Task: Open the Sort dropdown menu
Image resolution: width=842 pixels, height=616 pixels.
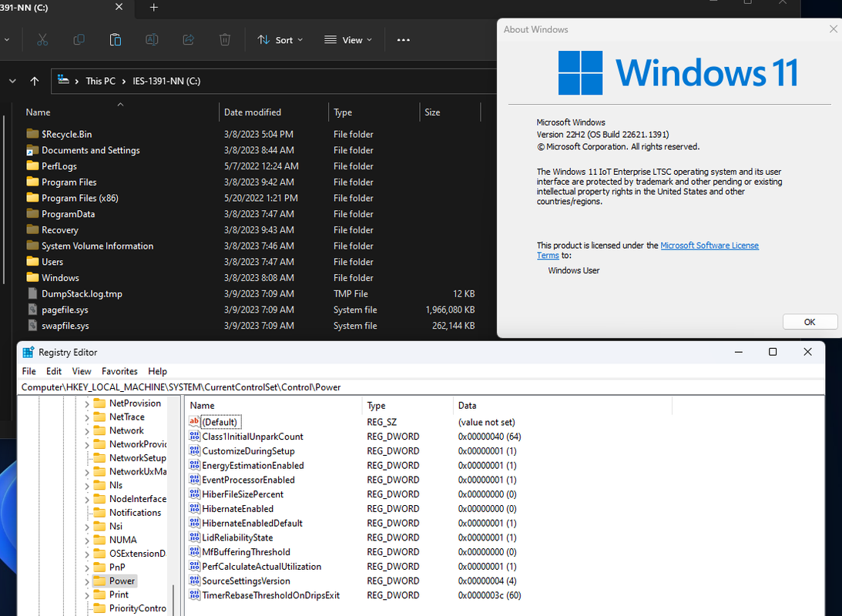Action: tap(280, 40)
